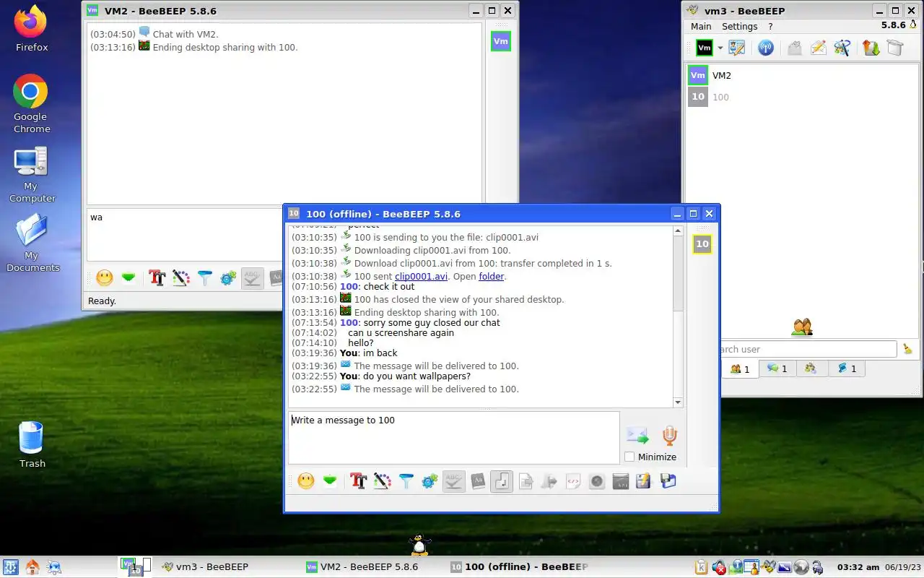Select offline user 100 in the vm3 user list
This screenshot has width=924, height=578.
click(801, 97)
